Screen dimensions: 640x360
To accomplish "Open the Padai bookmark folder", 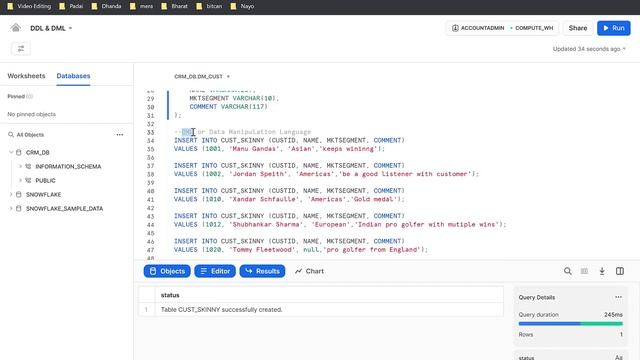I will [71, 6].
